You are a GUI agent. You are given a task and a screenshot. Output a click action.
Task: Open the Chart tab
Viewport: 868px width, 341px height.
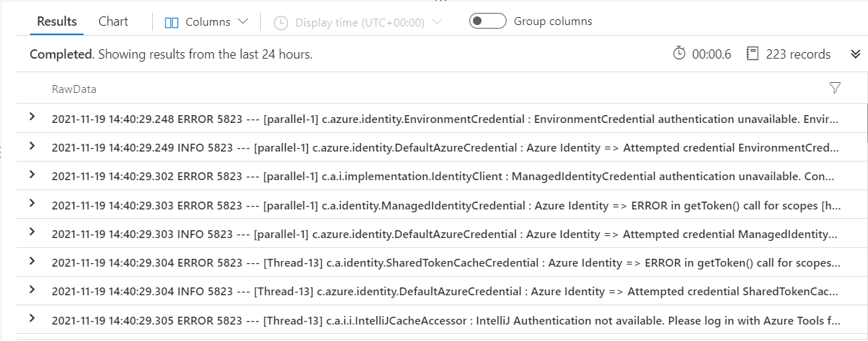click(x=114, y=21)
